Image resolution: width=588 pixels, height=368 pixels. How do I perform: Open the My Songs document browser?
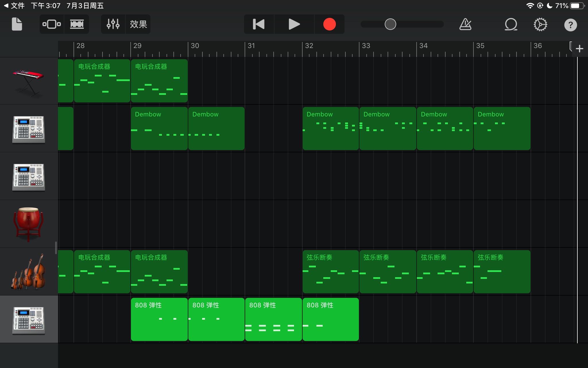[17, 24]
